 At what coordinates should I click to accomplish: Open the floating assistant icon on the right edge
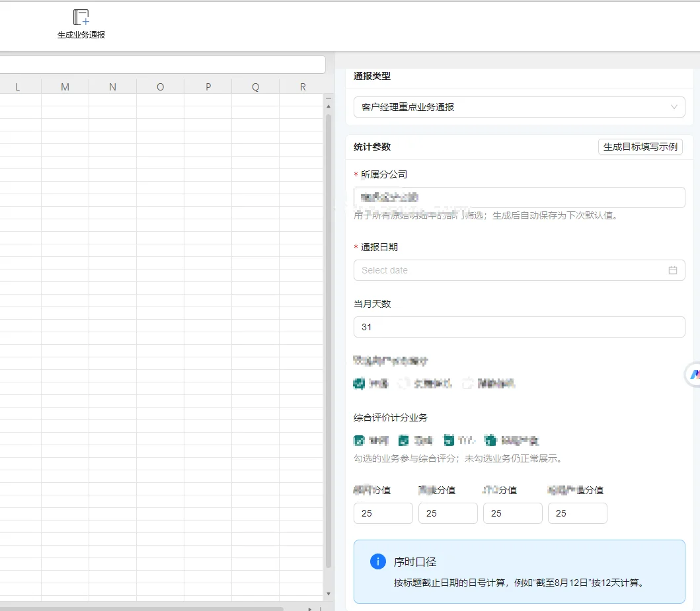click(693, 374)
